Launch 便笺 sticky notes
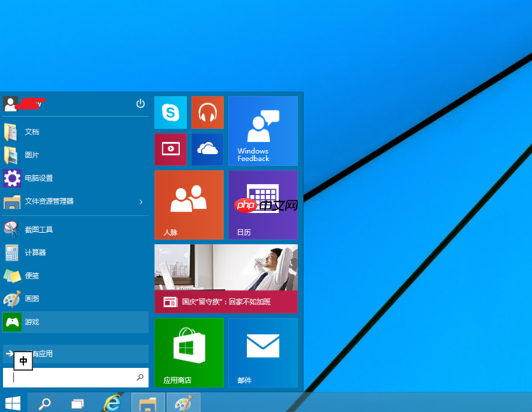This screenshot has width=532, height=412. 75,275
